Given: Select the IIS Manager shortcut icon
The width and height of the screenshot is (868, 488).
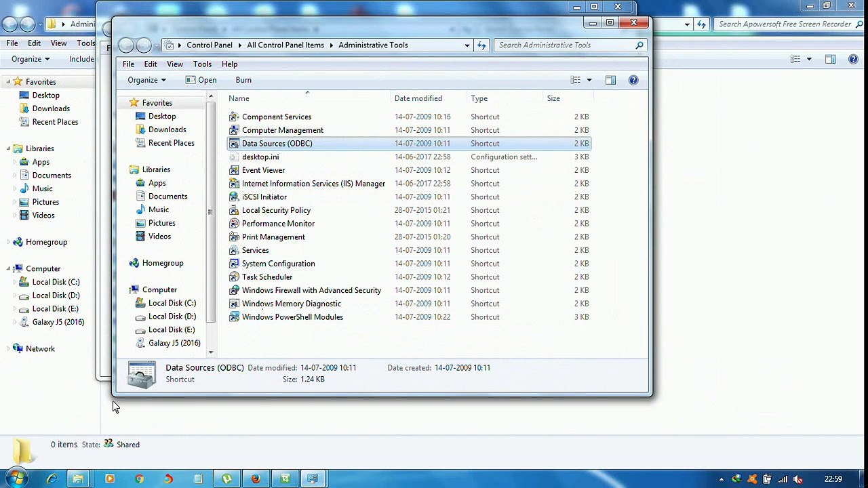Looking at the screenshot, I should (234, 184).
